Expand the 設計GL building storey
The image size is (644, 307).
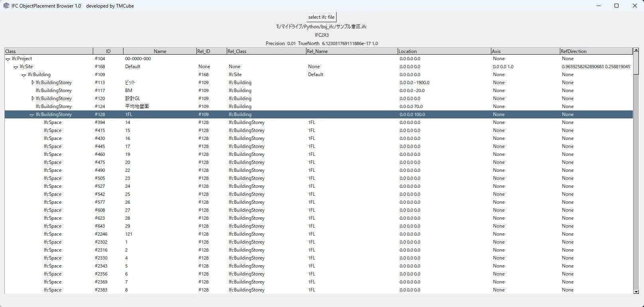point(33,98)
